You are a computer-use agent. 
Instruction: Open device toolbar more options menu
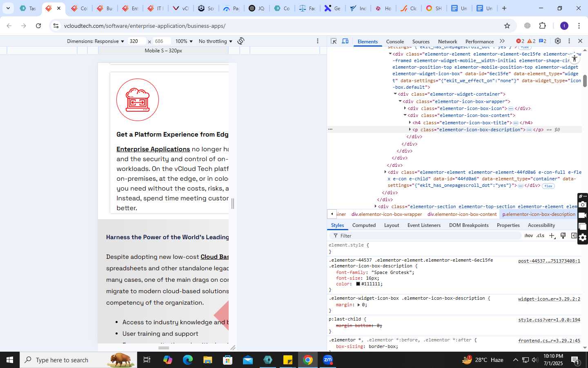click(318, 41)
